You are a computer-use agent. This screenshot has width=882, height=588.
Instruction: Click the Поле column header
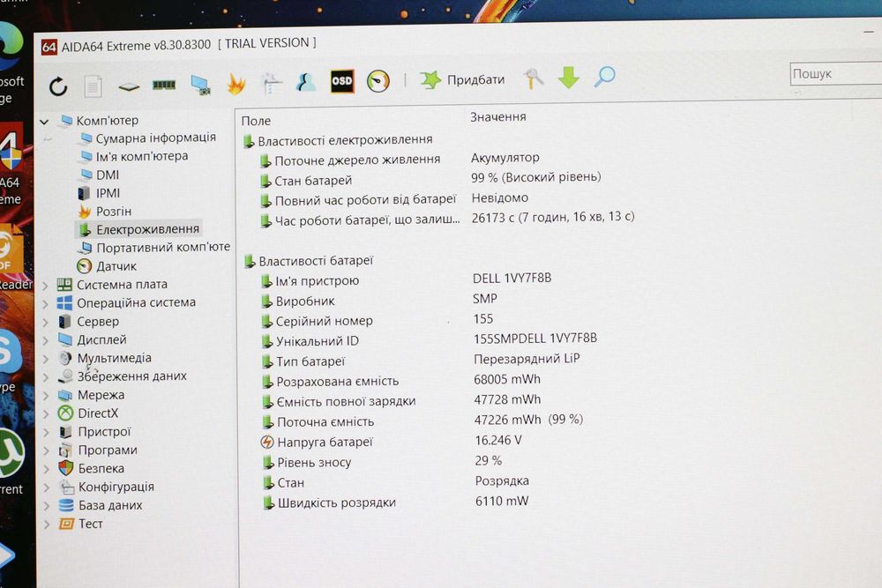(256, 121)
